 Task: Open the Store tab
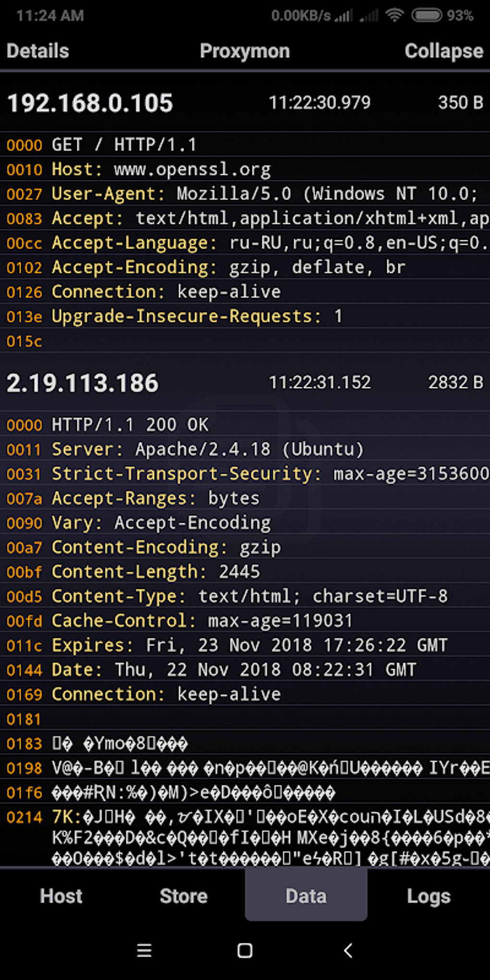[x=184, y=896]
